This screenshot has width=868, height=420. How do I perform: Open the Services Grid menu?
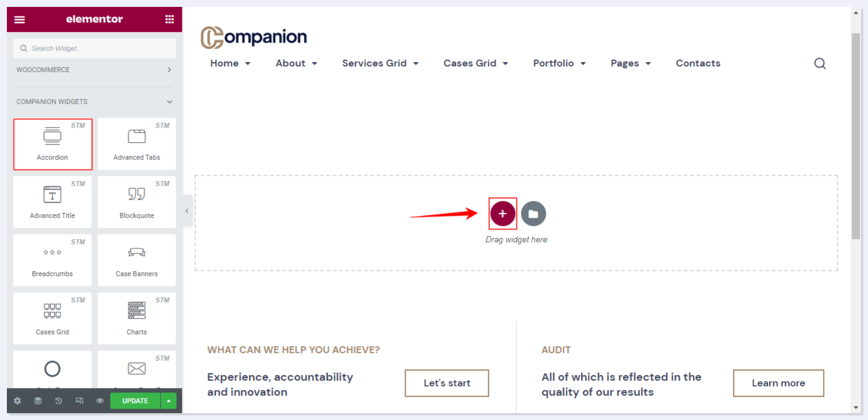pyautogui.click(x=380, y=63)
